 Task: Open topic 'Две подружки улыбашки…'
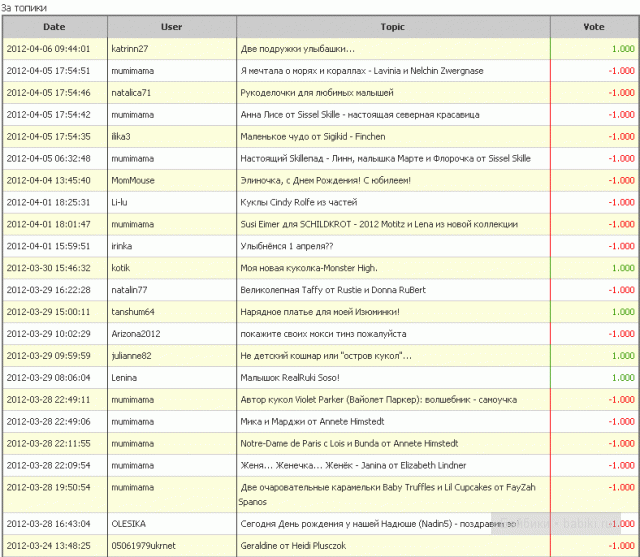tap(297, 48)
